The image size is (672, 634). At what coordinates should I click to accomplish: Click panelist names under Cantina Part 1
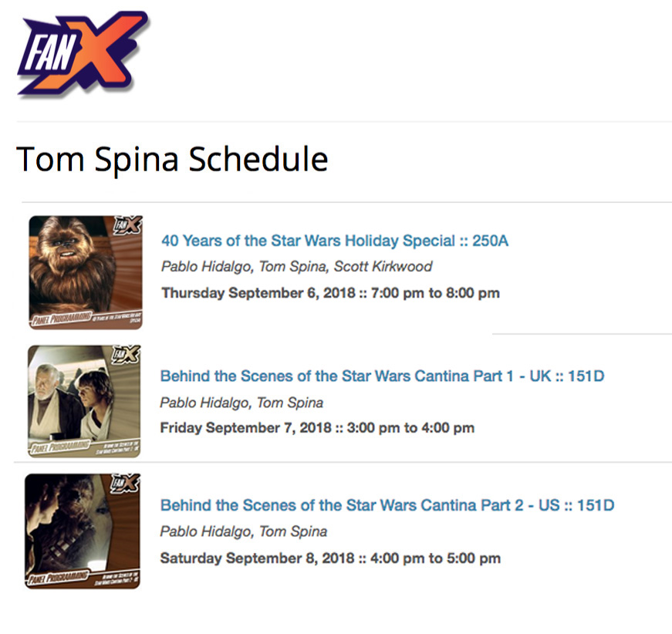241,403
